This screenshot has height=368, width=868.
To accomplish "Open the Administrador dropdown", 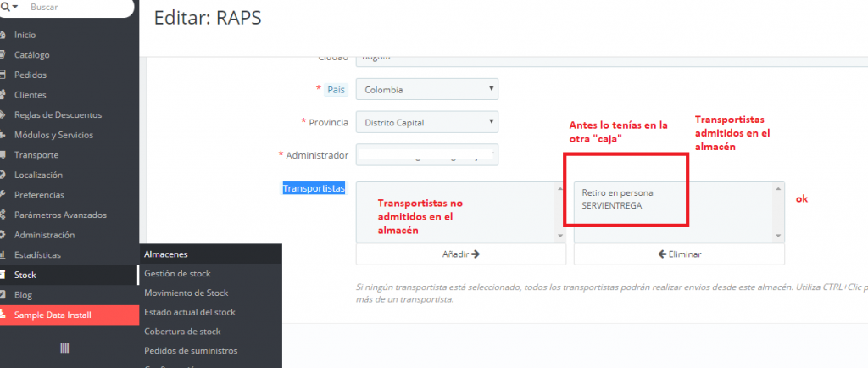I will (x=426, y=155).
